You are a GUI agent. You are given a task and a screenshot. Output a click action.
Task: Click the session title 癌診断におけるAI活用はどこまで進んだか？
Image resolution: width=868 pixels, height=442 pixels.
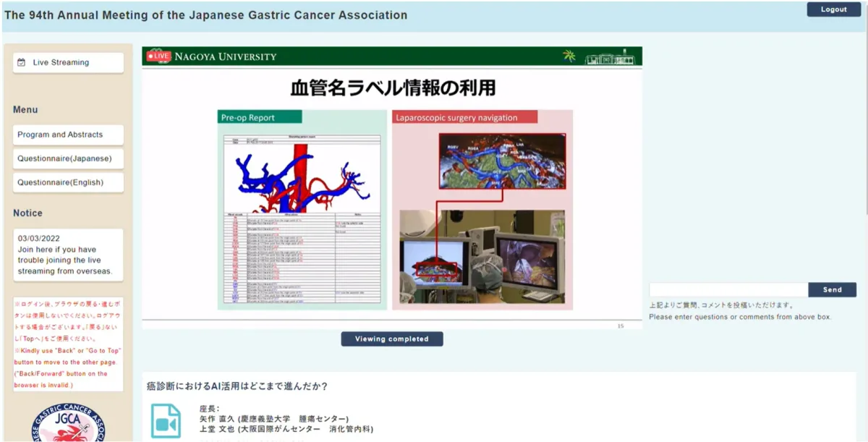237,386
